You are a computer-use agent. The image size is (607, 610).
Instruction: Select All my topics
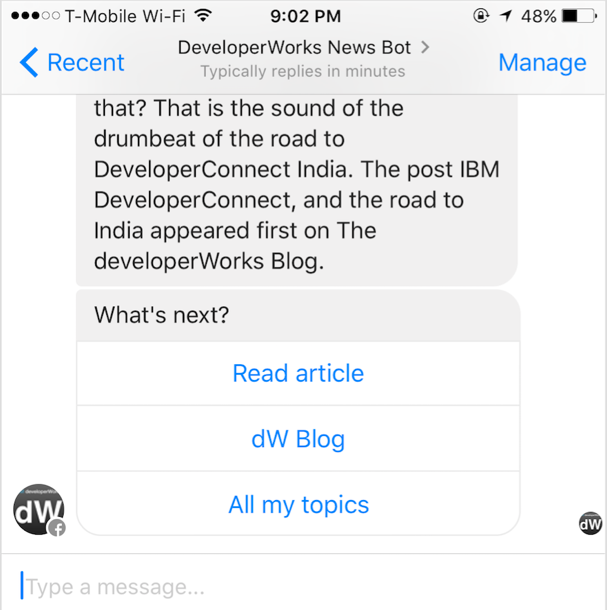click(x=298, y=504)
